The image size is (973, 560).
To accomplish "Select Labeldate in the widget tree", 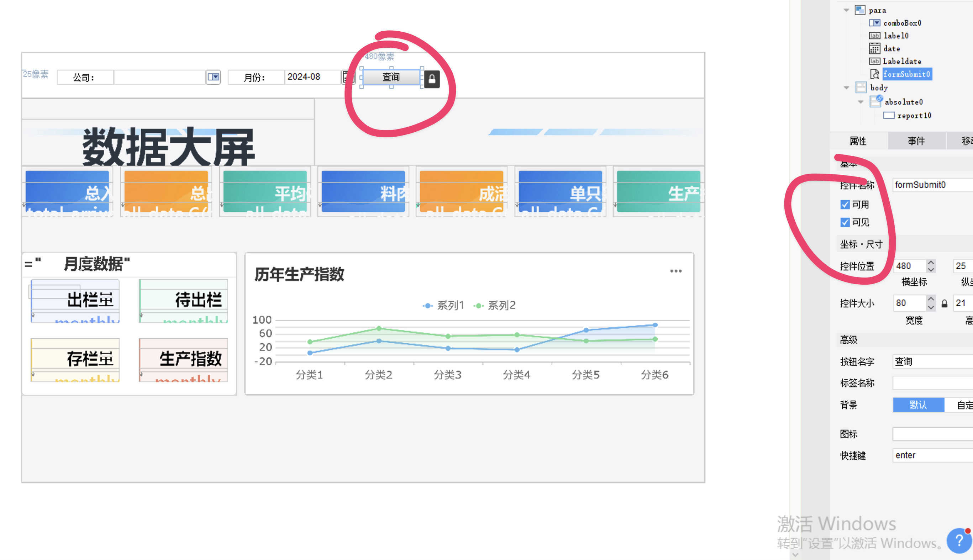I will [902, 61].
